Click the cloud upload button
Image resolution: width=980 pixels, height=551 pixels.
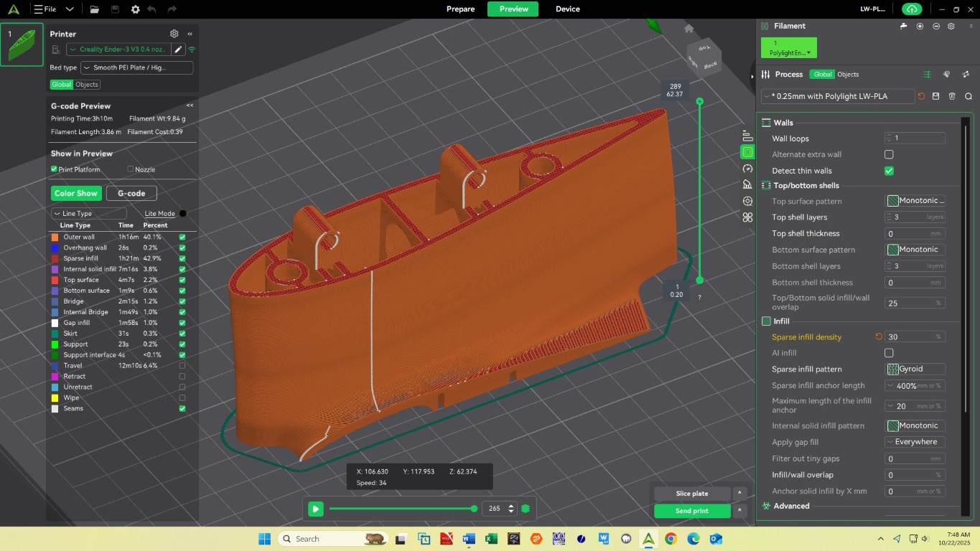[x=912, y=9]
